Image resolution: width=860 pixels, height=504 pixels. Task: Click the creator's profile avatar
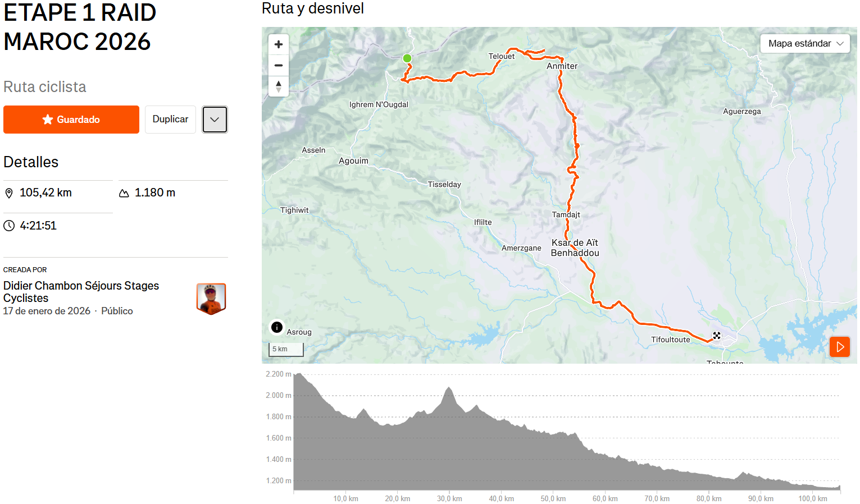click(x=211, y=299)
